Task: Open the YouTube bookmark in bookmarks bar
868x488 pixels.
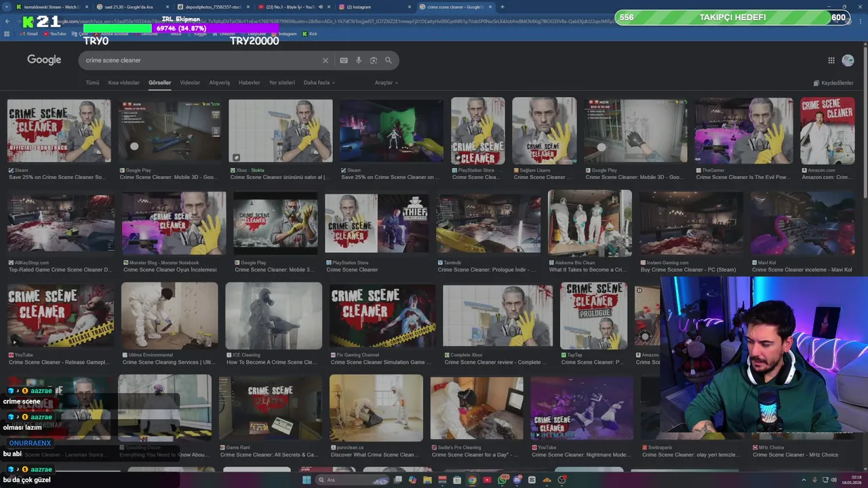Action: click(55, 34)
